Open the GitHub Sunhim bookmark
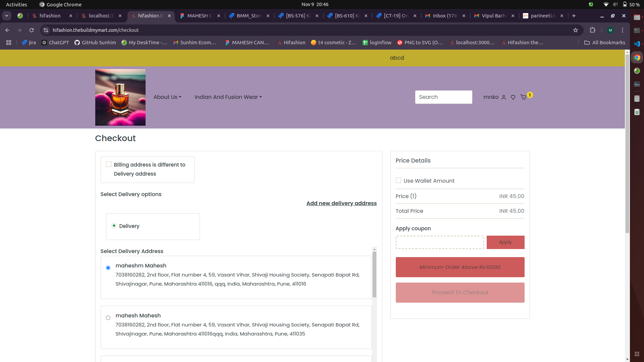Viewport: 644px width, 362px height. click(x=95, y=43)
